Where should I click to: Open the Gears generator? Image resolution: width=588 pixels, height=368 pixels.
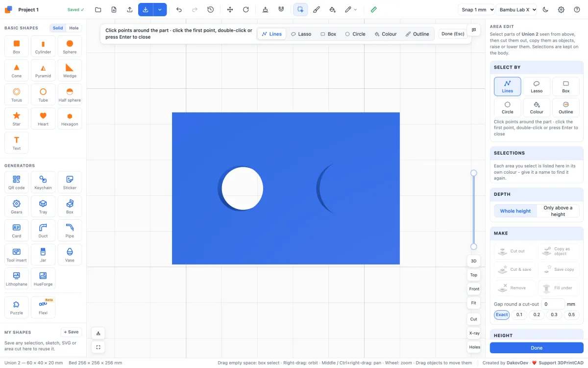point(17,206)
